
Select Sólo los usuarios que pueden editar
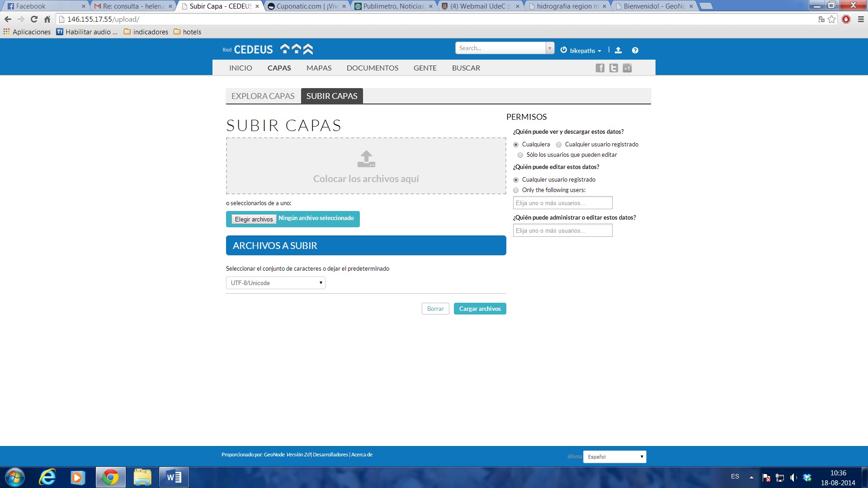(520, 155)
